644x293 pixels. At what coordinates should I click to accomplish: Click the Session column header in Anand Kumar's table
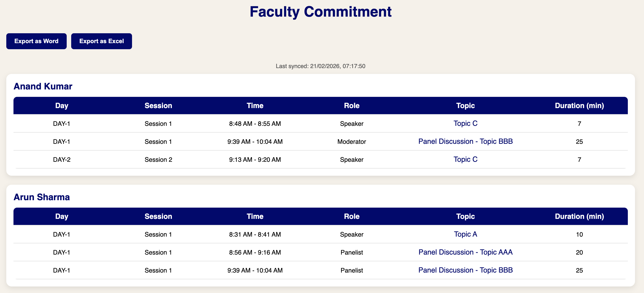pyautogui.click(x=158, y=105)
